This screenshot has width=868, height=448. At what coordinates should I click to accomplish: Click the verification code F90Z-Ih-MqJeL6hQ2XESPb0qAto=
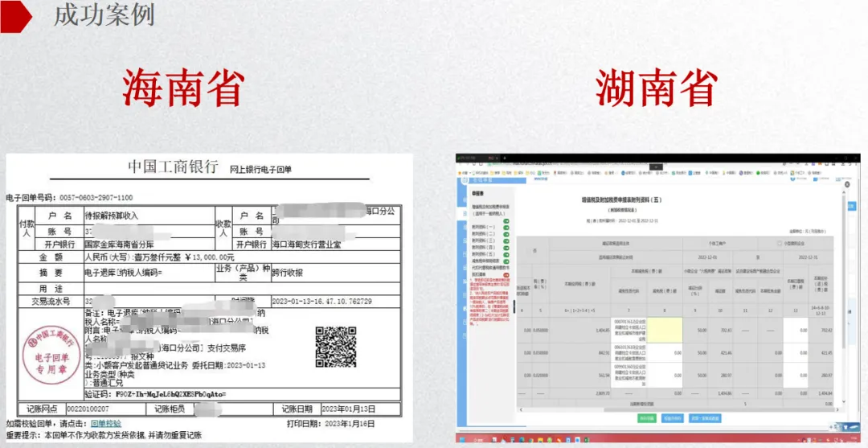tap(171, 394)
